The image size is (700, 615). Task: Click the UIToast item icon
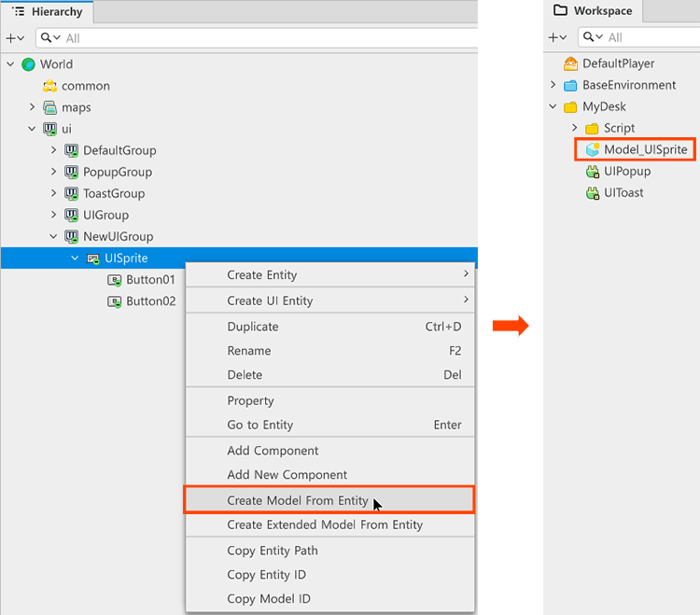pos(592,192)
